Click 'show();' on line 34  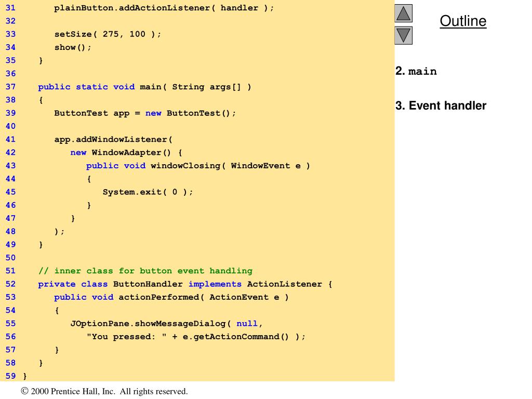pos(73,47)
